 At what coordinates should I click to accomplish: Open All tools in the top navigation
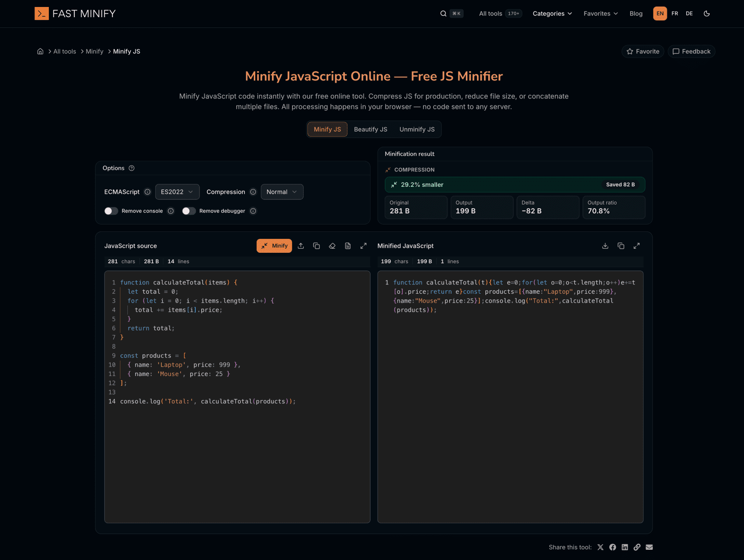coord(491,13)
